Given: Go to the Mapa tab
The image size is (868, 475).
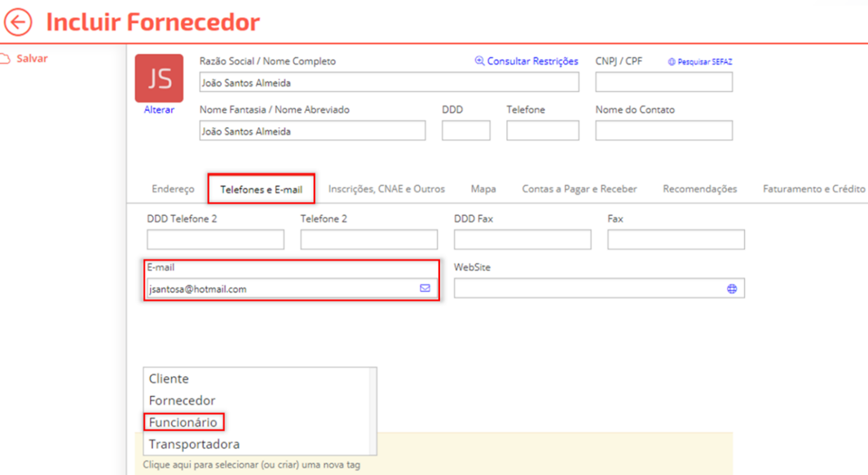Looking at the screenshot, I should click(x=483, y=189).
